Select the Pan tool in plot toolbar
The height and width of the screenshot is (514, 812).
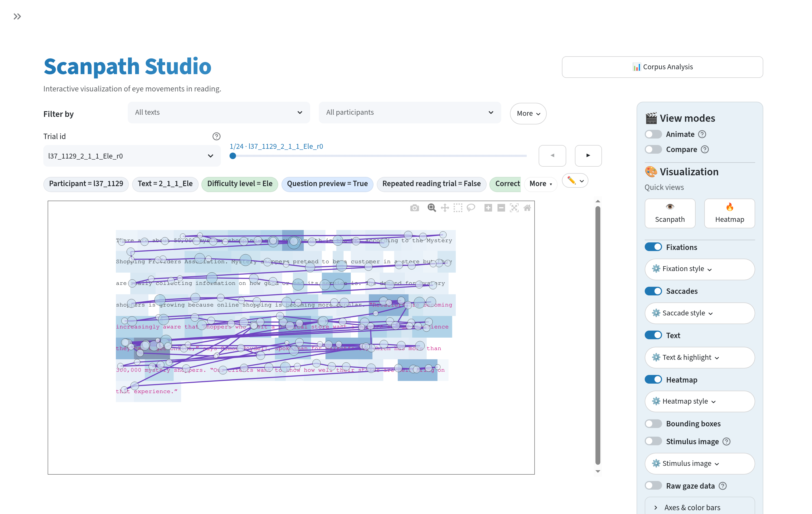click(445, 207)
